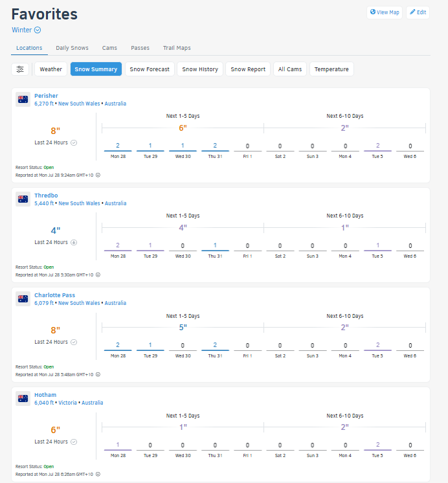The image size is (448, 483).
Task: Click the Hotham Australian flag icon
Action: (23, 398)
